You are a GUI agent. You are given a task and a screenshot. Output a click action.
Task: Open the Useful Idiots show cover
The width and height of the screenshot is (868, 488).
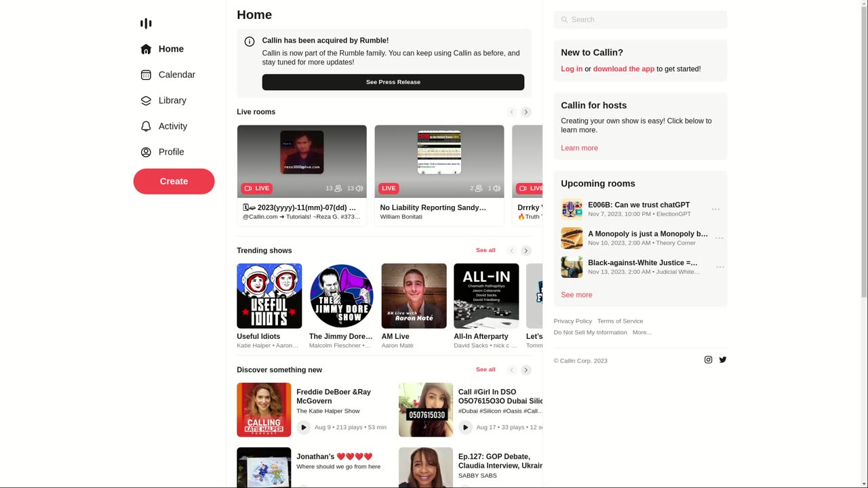pyautogui.click(x=269, y=296)
